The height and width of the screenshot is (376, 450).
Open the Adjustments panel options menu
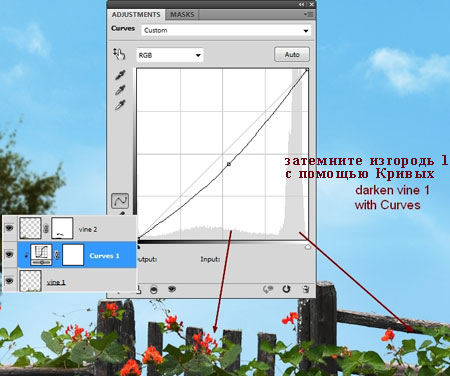pos(309,14)
